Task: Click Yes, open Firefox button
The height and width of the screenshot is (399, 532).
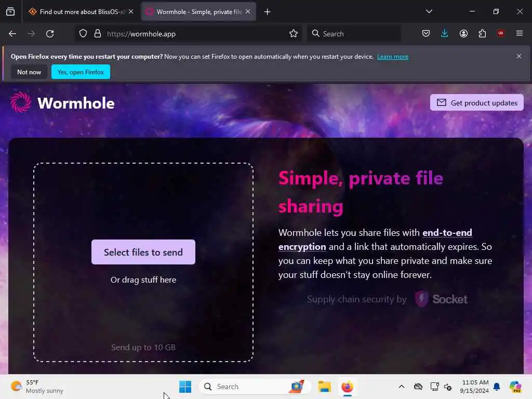Action: coord(81,72)
